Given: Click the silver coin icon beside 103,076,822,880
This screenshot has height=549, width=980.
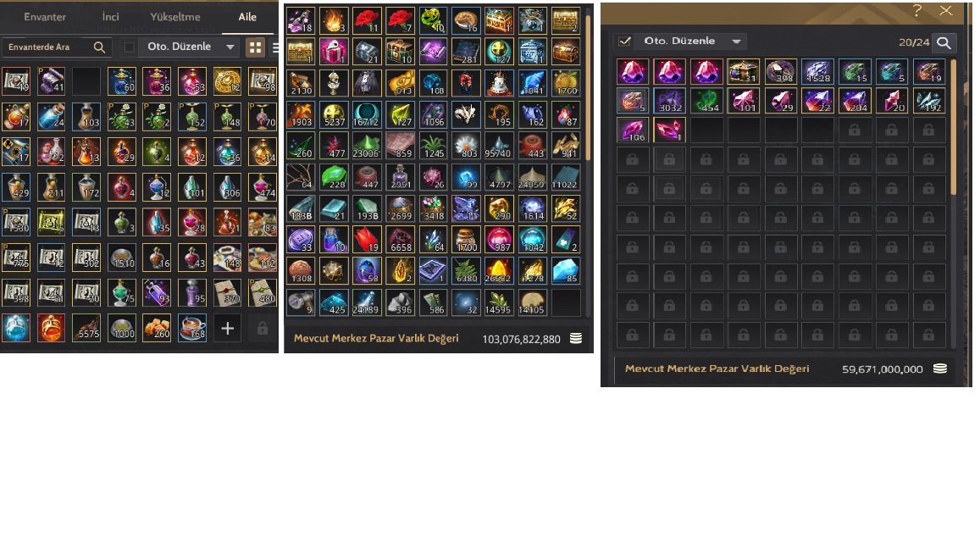Looking at the screenshot, I should coord(576,338).
